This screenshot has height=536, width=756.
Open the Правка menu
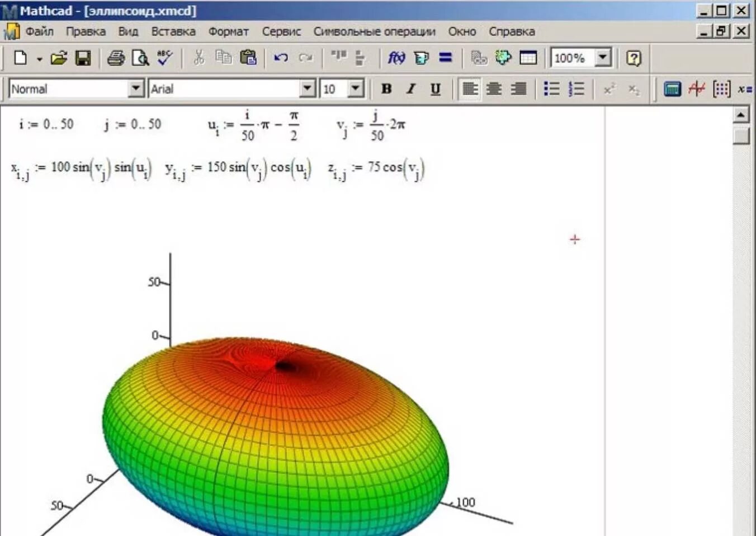pos(86,31)
